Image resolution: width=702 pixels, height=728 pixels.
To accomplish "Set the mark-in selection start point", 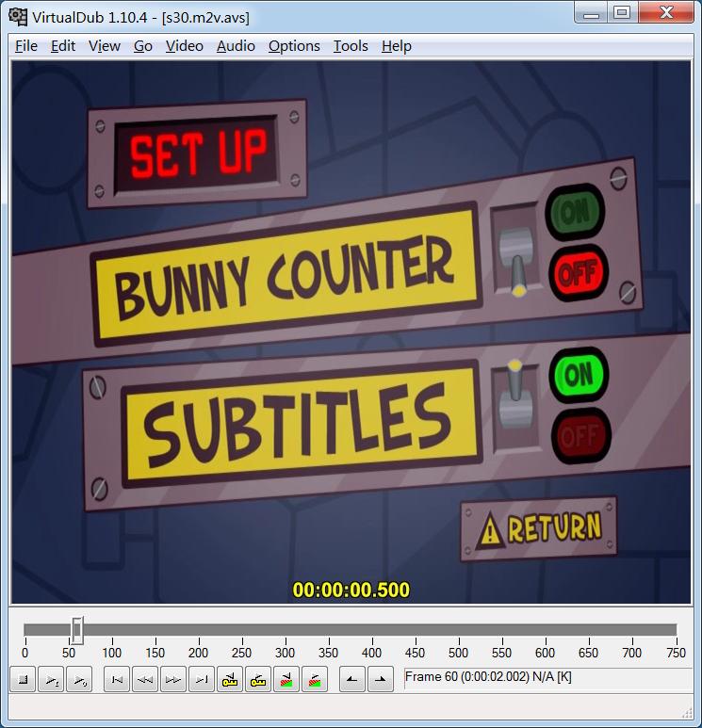I will pyautogui.click(x=352, y=679).
